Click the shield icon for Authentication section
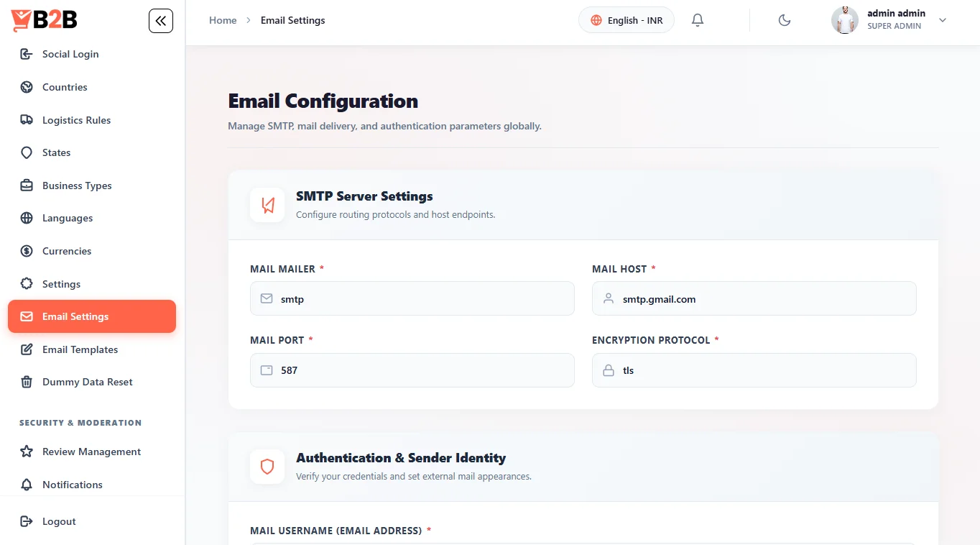980x545 pixels. (x=267, y=467)
